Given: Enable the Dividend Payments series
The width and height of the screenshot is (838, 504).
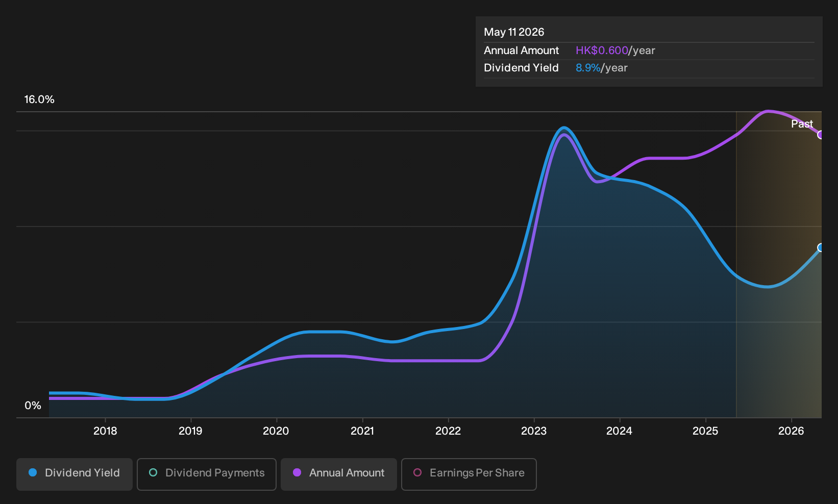Looking at the screenshot, I should click(207, 474).
